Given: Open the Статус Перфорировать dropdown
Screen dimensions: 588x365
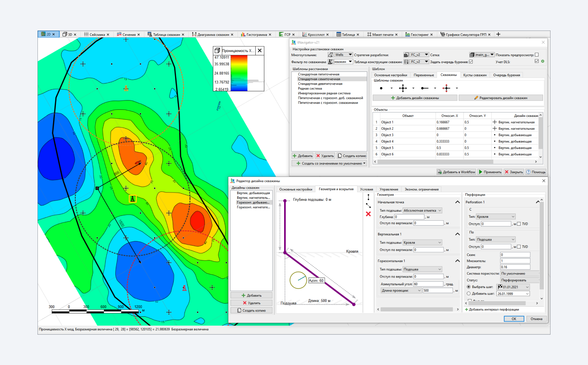Looking at the screenshot, I should pos(520,280).
